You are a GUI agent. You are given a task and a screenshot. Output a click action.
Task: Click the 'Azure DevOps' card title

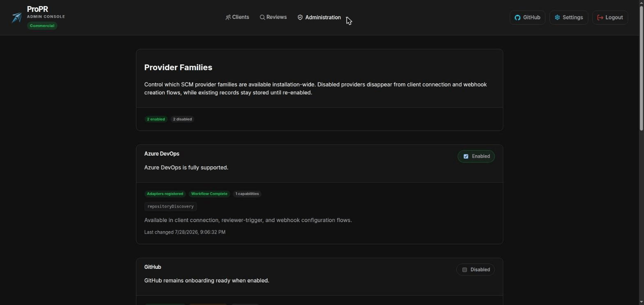point(162,154)
